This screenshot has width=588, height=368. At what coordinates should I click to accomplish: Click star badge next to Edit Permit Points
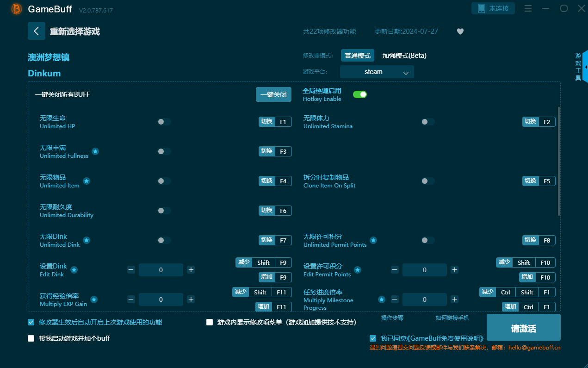pyautogui.click(x=358, y=270)
